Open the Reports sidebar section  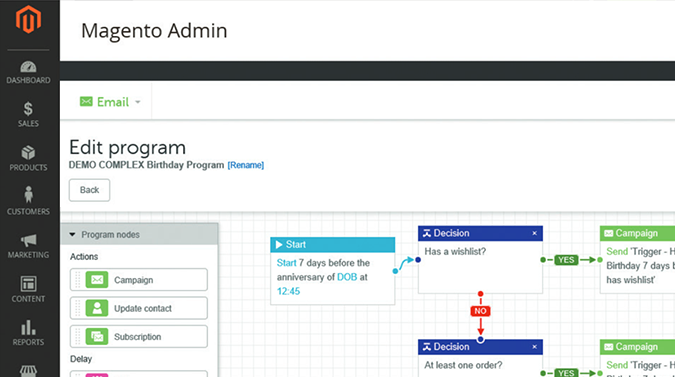click(28, 333)
